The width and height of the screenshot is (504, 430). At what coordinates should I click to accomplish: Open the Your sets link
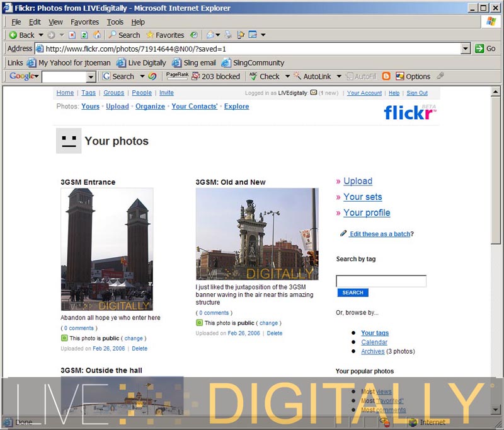[362, 197]
